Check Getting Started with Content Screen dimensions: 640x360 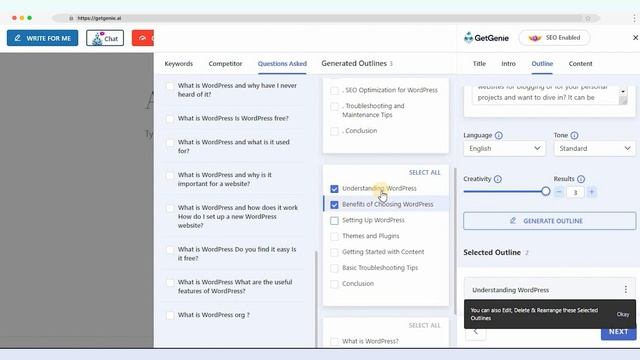pyautogui.click(x=334, y=252)
